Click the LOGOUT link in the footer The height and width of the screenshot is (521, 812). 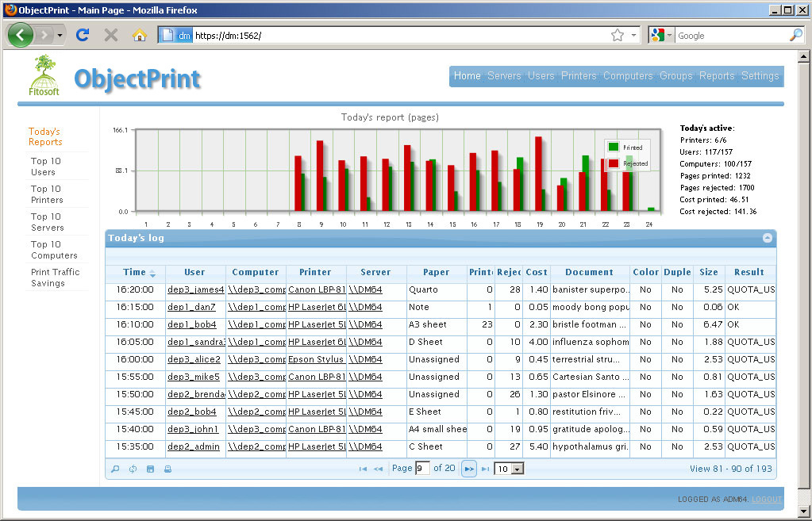coord(767,500)
